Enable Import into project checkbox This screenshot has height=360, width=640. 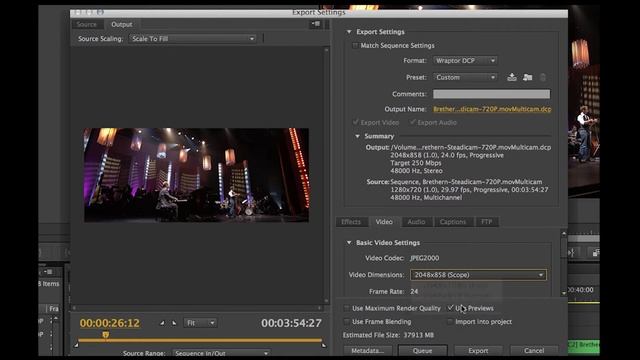[450, 322]
